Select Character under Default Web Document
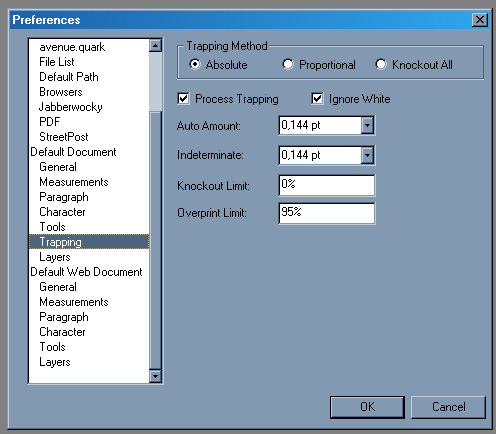Screen dimensions: 496x434 89,332
